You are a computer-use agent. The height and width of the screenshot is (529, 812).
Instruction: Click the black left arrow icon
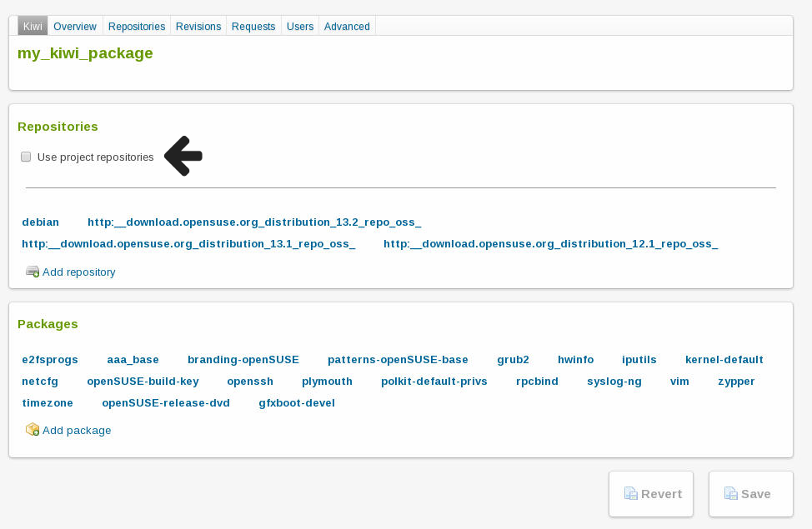pos(183,156)
